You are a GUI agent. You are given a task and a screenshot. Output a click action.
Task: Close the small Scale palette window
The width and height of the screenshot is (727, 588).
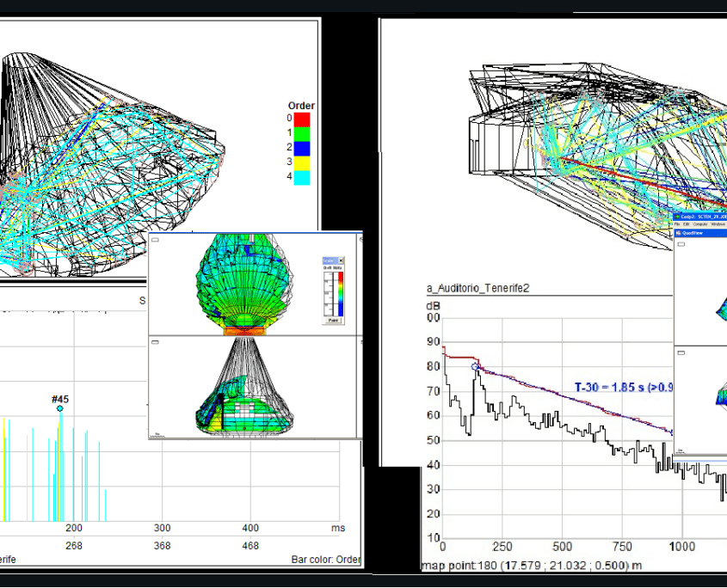click(341, 260)
